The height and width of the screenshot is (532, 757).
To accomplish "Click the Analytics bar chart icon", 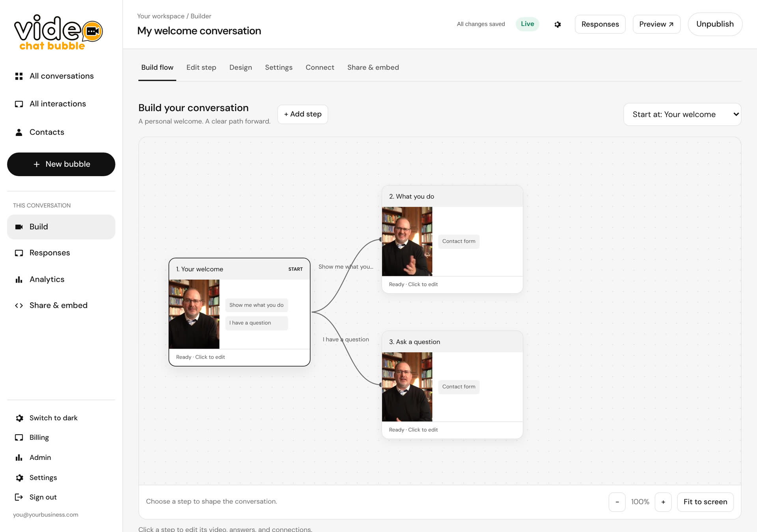I will click(x=19, y=279).
